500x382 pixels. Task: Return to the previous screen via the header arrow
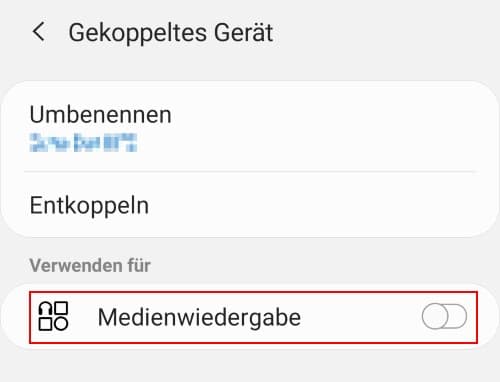click(x=38, y=32)
